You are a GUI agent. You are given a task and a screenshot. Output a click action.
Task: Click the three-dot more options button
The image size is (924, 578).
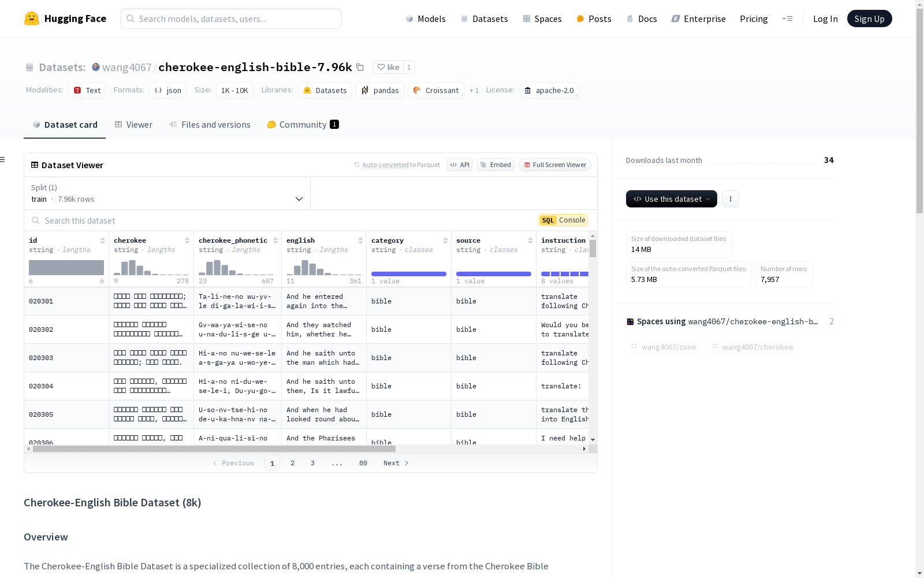(x=731, y=199)
